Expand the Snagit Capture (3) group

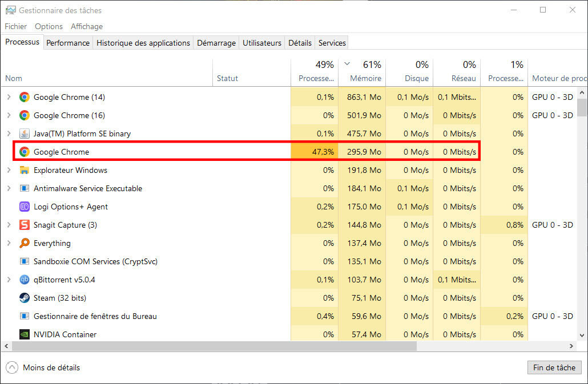point(9,225)
